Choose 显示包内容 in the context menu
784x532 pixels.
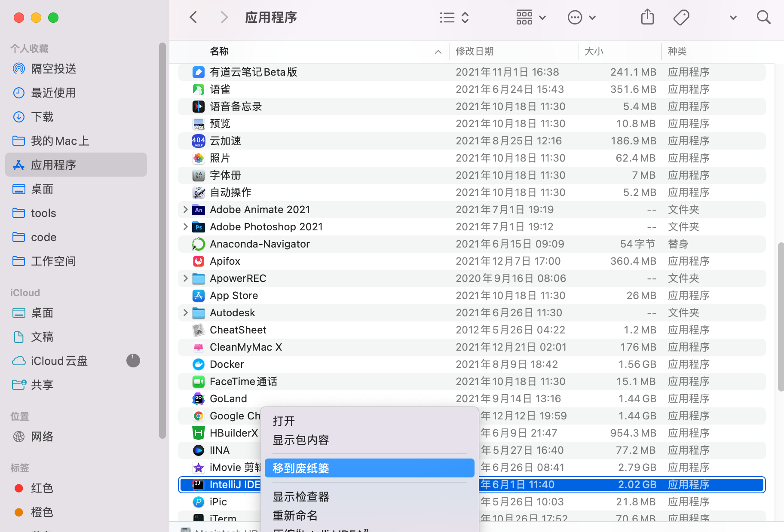point(370,440)
